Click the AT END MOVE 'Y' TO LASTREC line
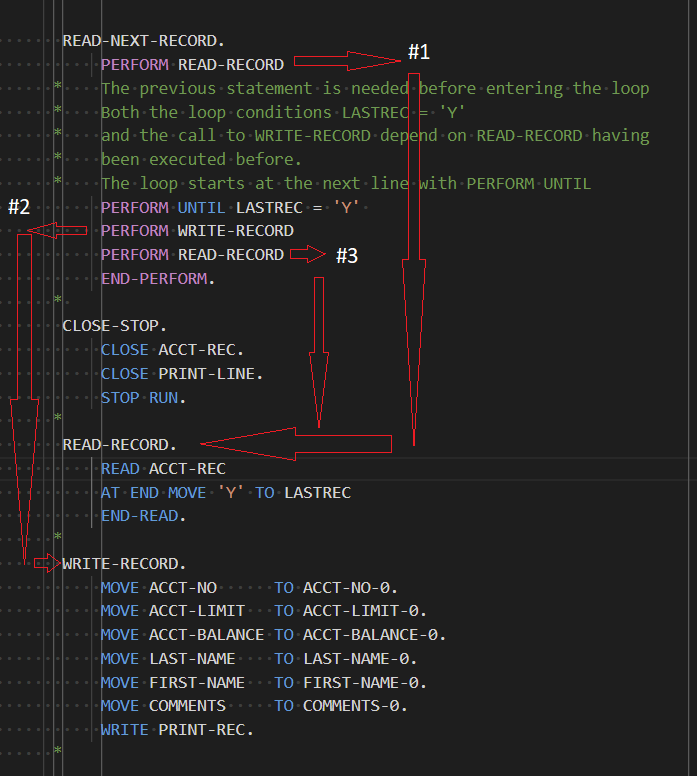This screenshot has height=776, width=697. click(226, 492)
